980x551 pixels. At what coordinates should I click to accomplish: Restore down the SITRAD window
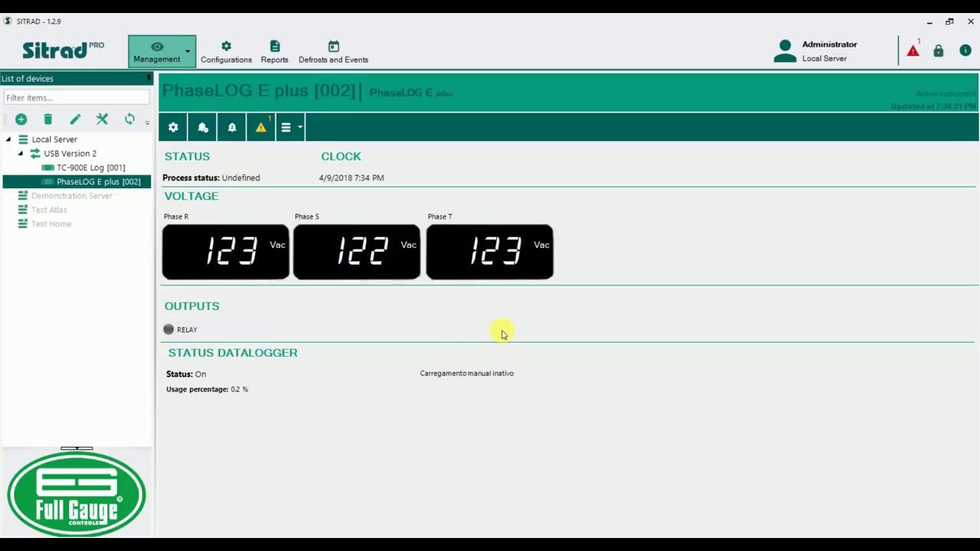click(949, 21)
